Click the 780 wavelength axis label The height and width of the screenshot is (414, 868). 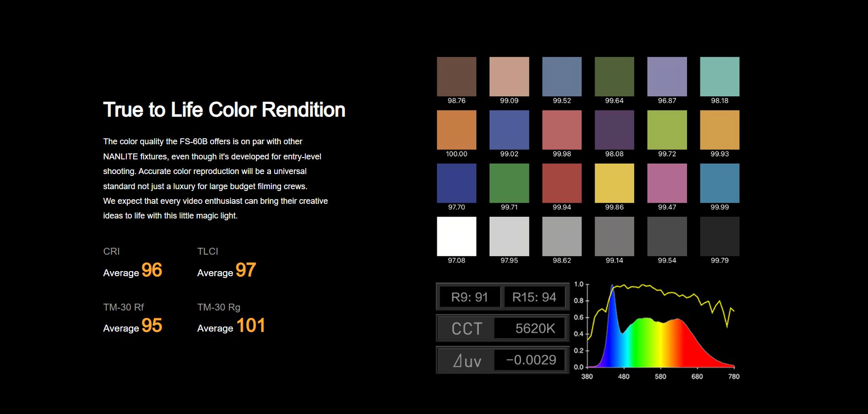[x=733, y=376]
